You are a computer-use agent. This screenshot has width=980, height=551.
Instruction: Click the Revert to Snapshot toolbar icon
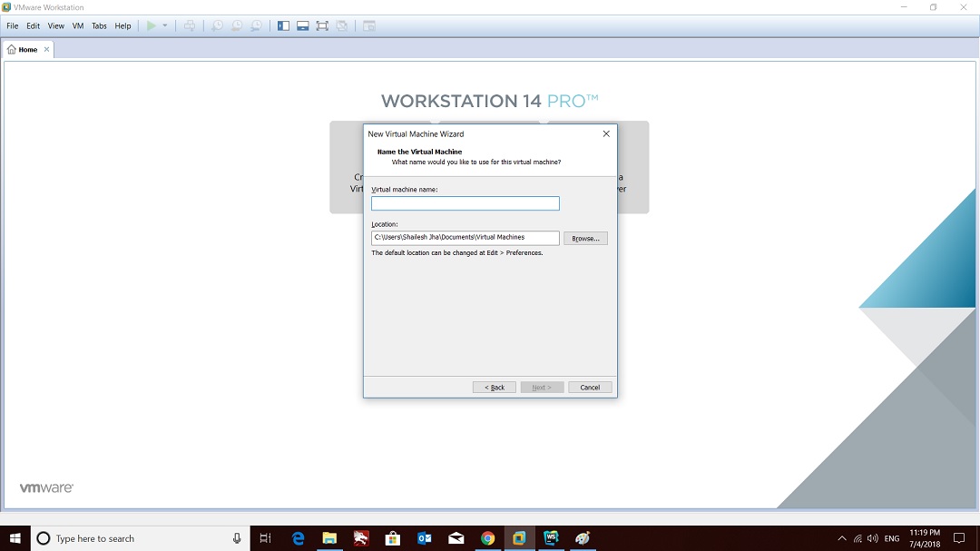pyautogui.click(x=237, y=25)
